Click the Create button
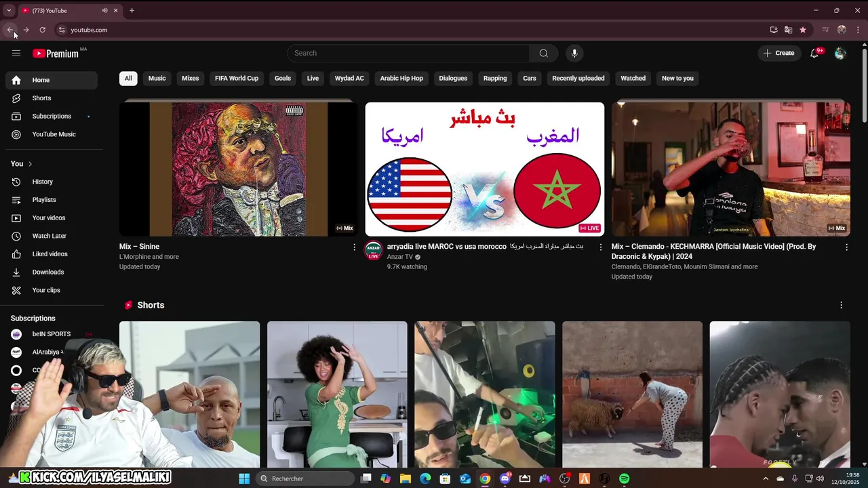This screenshot has height=488, width=868. [778, 54]
